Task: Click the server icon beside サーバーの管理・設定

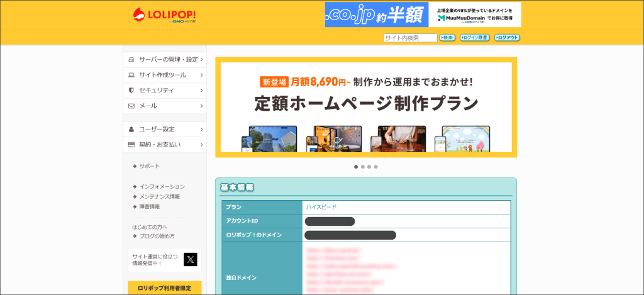Action: point(131,60)
